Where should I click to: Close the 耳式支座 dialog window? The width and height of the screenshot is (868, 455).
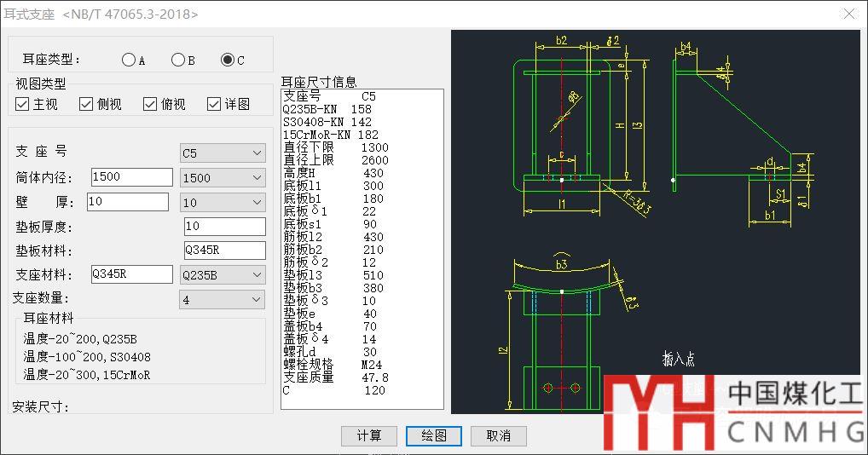click(x=848, y=14)
